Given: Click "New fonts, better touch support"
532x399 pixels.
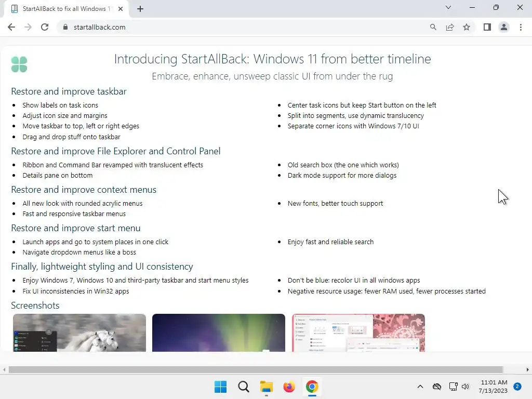Looking at the screenshot, I should [x=335, y=203].
